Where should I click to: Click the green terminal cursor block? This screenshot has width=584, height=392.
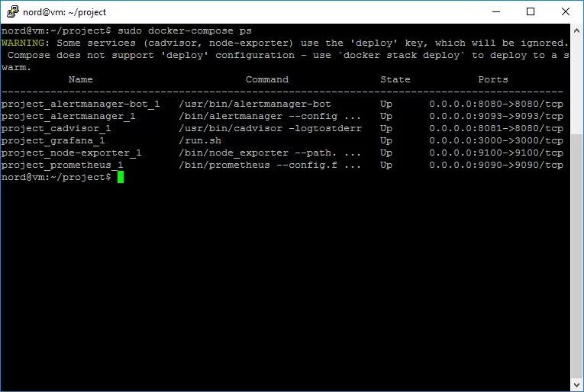(x=121, y=178)
